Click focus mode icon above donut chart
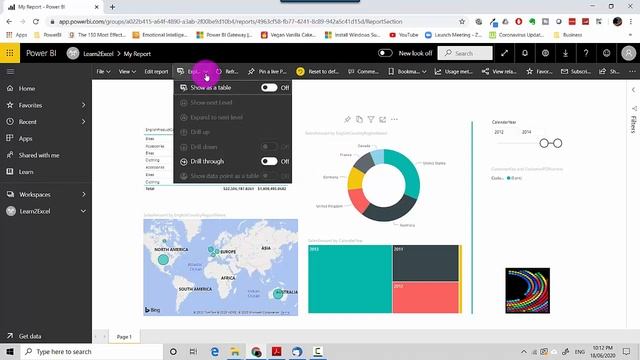The height and width of the screenshot is (360, 640). [x=382, y=119]
